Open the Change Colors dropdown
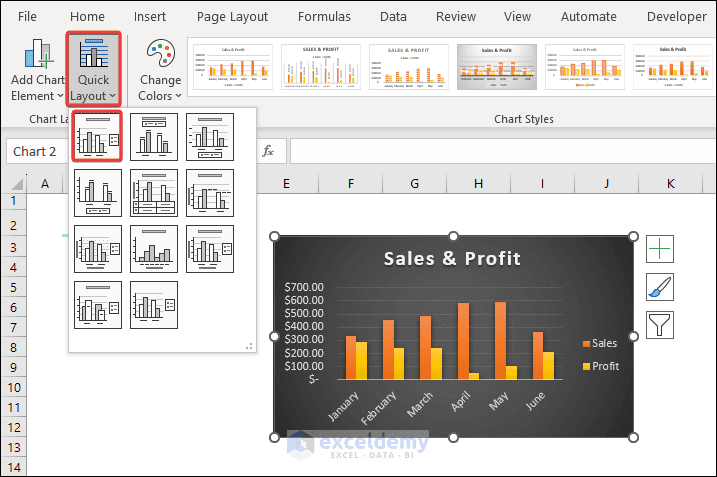The image size is (717, 477). pos(160,70)
